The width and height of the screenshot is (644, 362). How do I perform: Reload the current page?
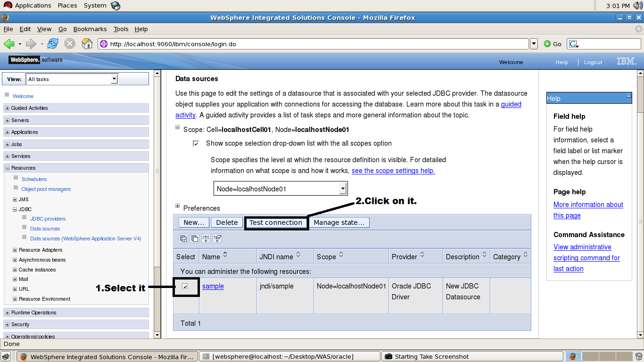click(x=53, y=44)
